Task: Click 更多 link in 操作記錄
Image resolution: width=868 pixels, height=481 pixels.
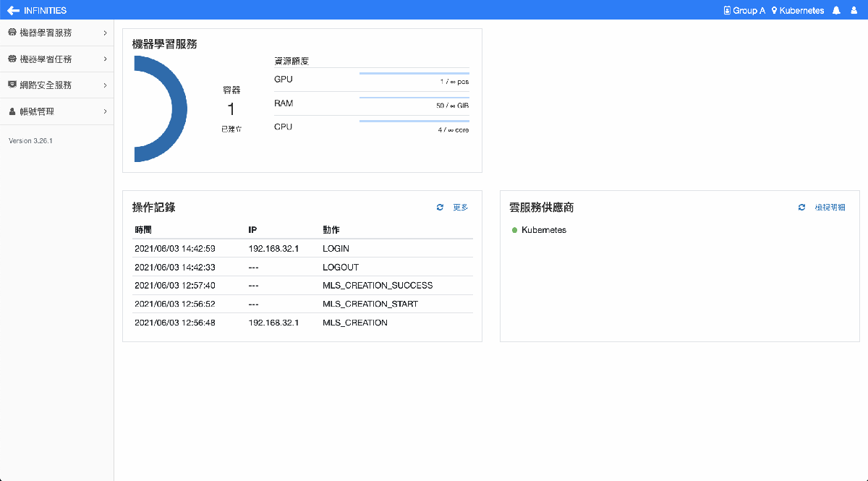Action: click(461, 208)
